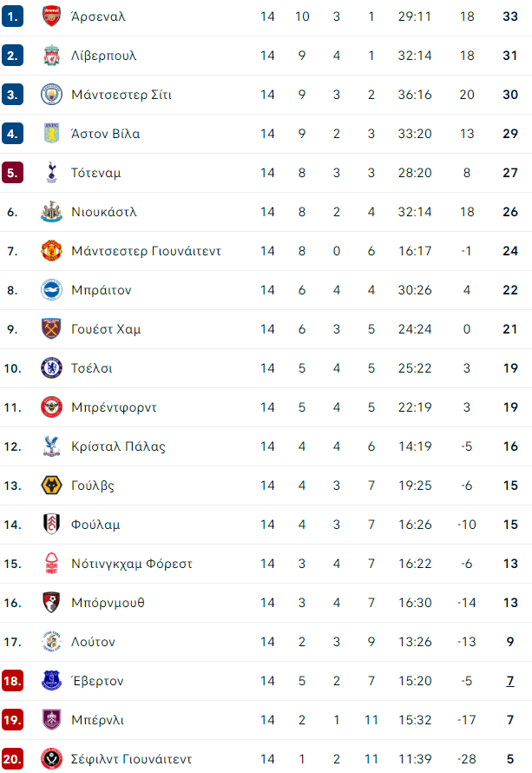Click the Sheffield United crest
The width and height of the screenshot is (532, 773).
pyautogui.click(x=51, y=759)
